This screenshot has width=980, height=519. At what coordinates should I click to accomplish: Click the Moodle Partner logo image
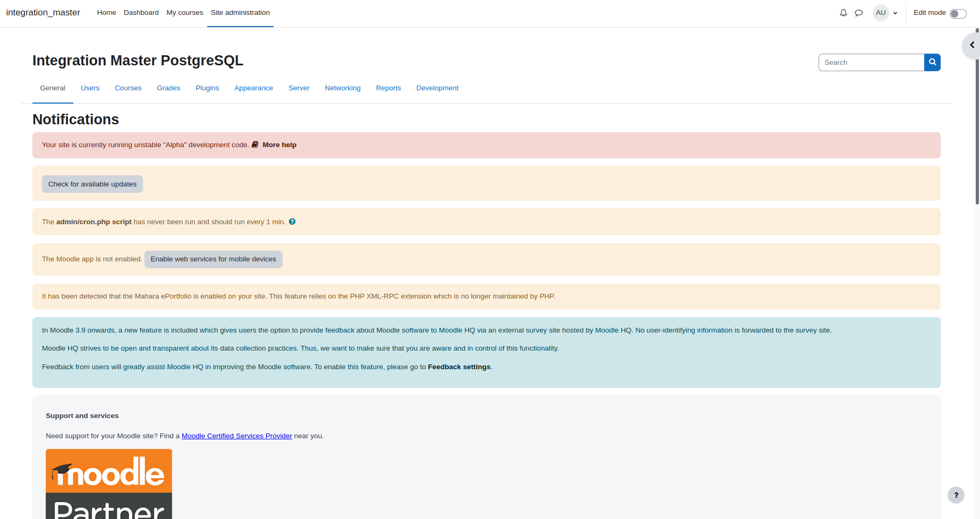coord(109,484)
